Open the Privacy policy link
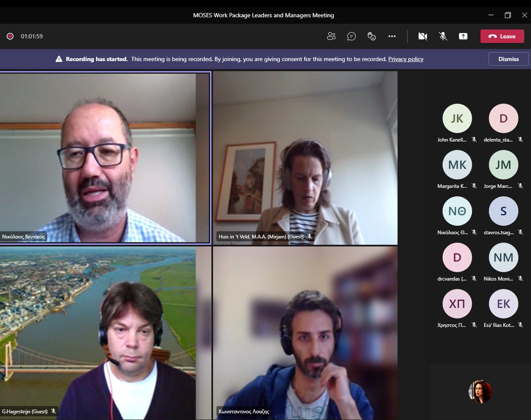 [x=406, y=59]
